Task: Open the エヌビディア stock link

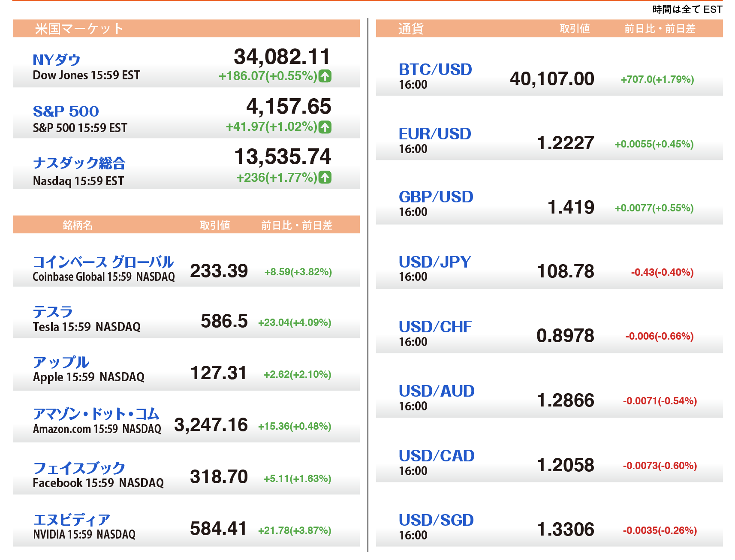Action: pyautogui.click(x=72, y=520)
